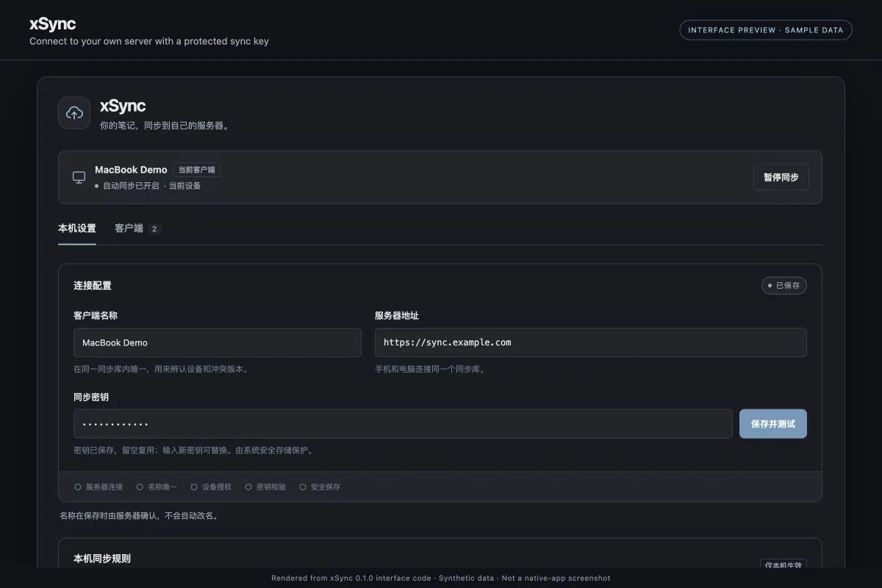This screenshot has width=882, height=588.
Task: Click the 服务器连接 status circle
Action: point(78,487)
